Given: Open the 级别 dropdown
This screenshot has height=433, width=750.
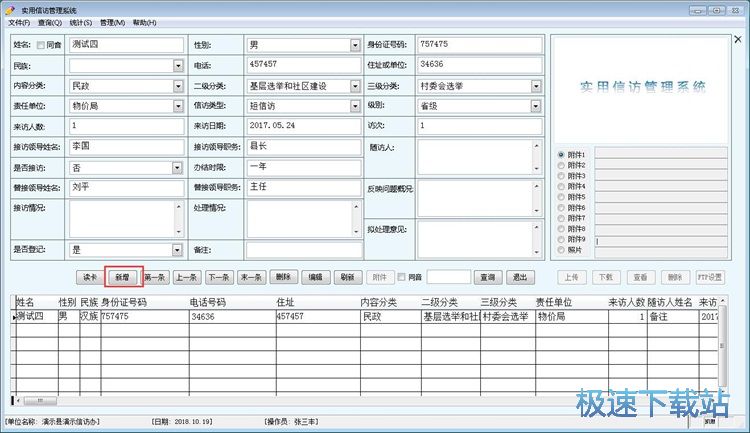Looking at the screenshot, I should click(x=536, y=106).
